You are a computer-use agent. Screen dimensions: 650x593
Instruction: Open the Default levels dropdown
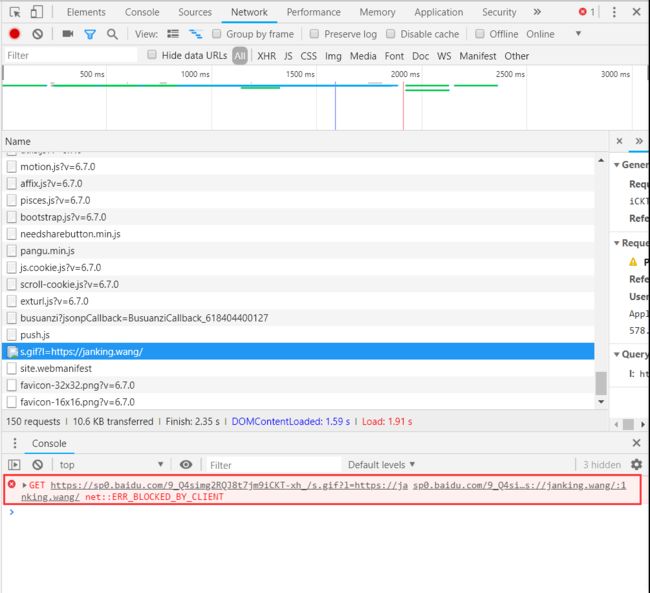pyautogui.click(x=381, y=464)
